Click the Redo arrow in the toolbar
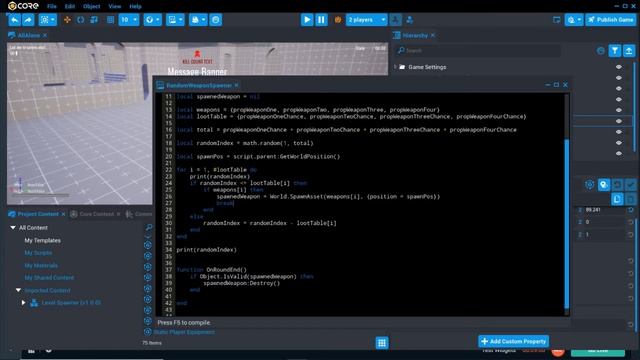The height and width of the screenshot is (360, 640). pos(28,20)
